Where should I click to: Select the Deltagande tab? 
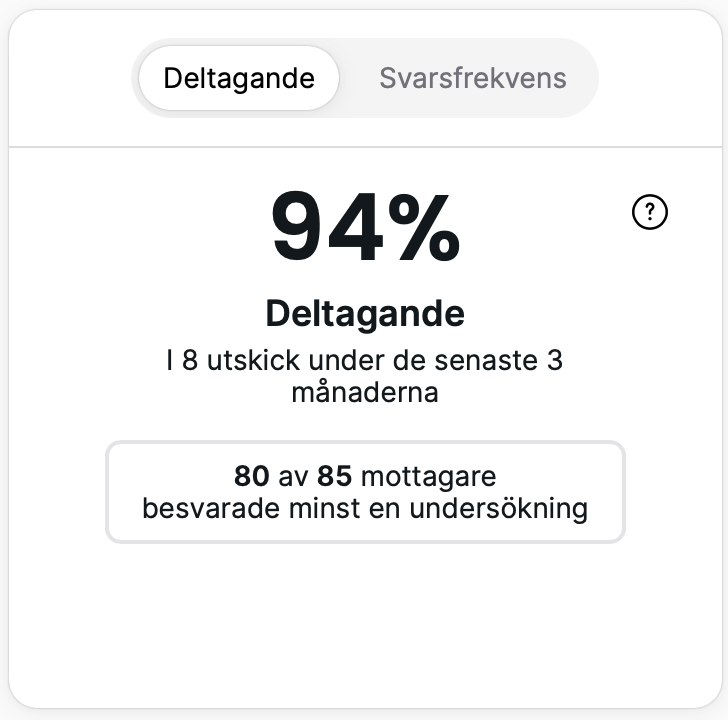point(239,78)
